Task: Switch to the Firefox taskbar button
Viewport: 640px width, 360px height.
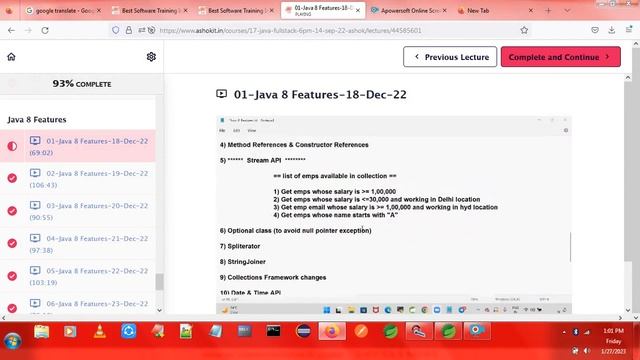Action: pyautogui.click(x=332, y=331)
